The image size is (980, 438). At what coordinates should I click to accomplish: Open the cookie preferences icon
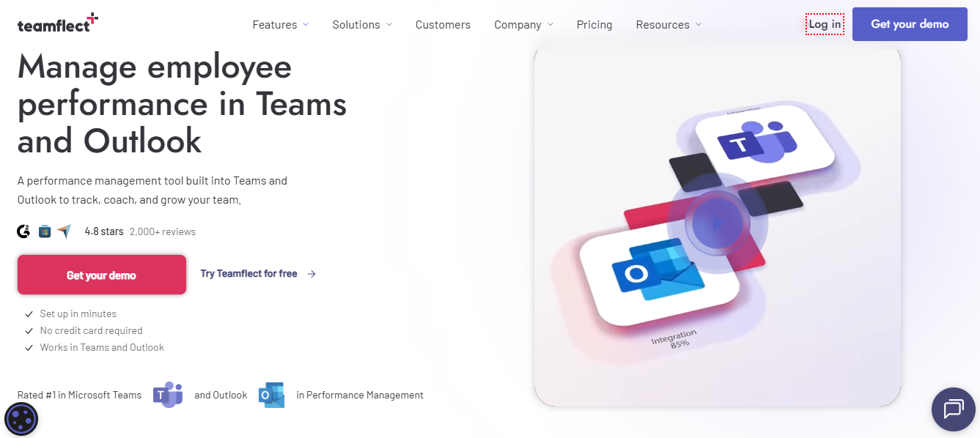(x=21, y=420)
